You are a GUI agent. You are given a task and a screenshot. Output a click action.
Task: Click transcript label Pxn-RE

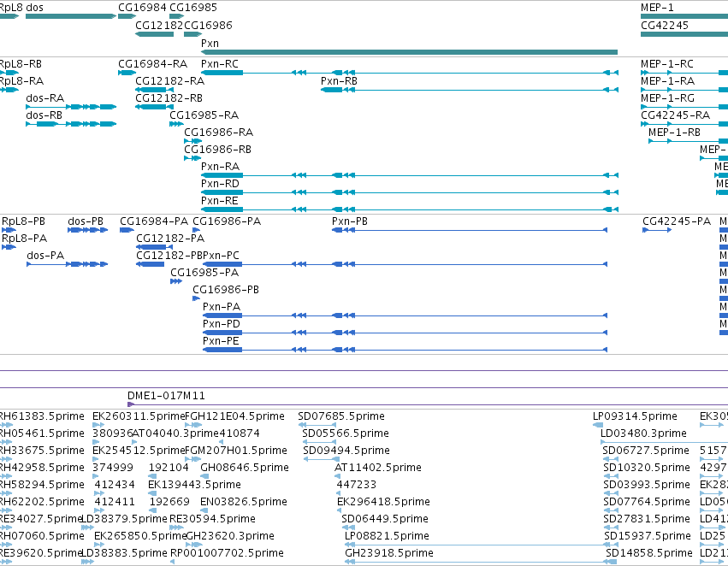pos(220,201)
